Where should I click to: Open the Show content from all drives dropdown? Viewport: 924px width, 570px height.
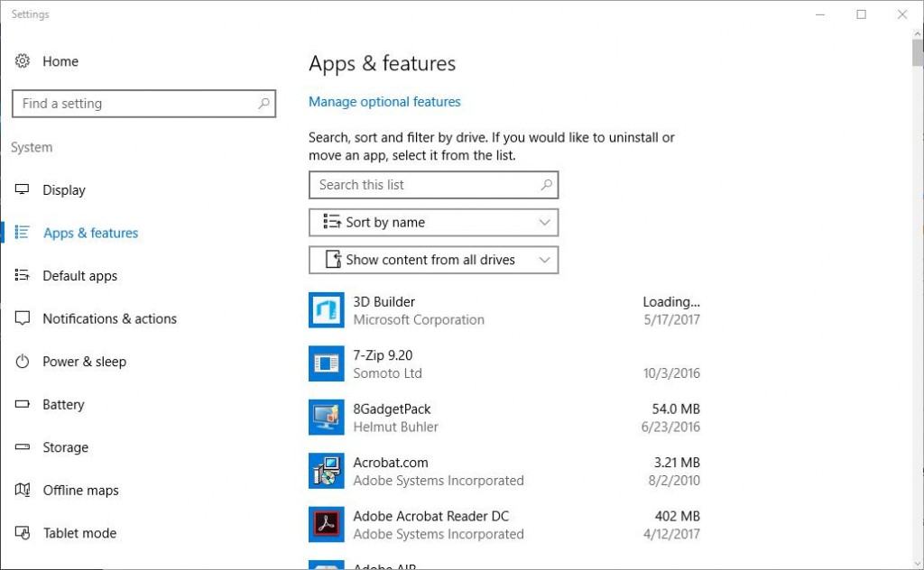point(433,260)
